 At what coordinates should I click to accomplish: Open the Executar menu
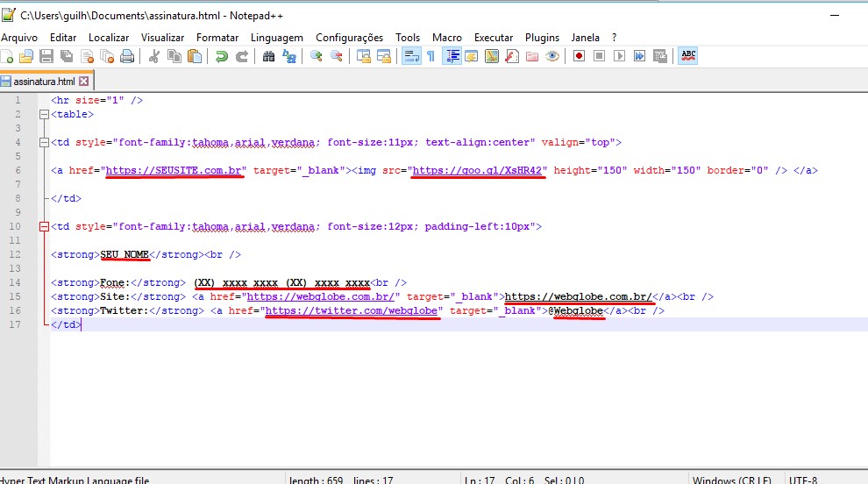[494, 38]
